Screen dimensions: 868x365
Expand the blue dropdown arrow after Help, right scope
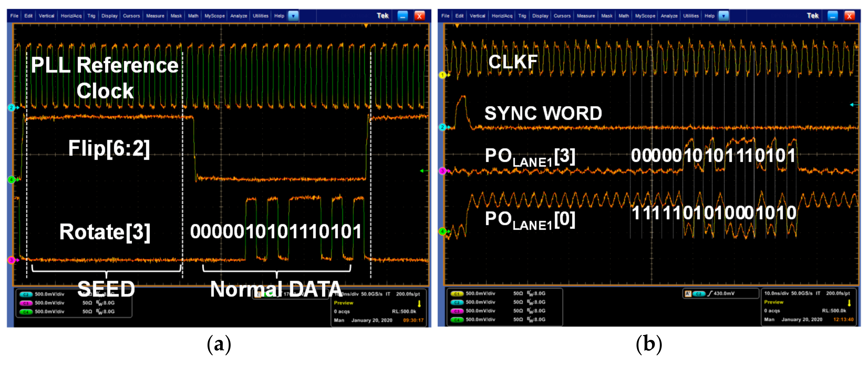tap(724, 16)
